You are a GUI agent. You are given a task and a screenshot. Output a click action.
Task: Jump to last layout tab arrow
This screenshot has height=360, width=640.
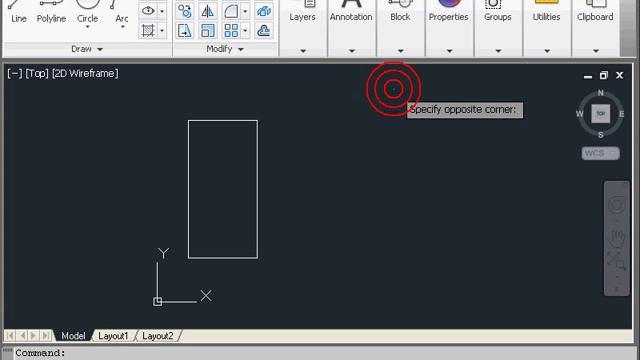click(x=46, y=336)
